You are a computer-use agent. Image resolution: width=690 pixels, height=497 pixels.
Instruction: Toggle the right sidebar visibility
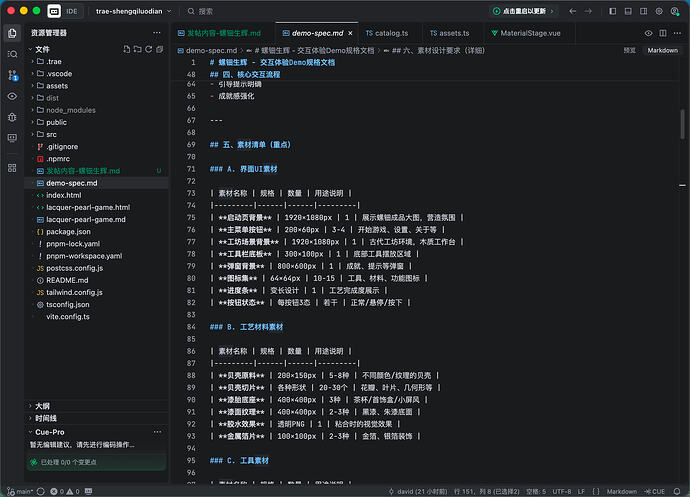click(x=643, y=11)
